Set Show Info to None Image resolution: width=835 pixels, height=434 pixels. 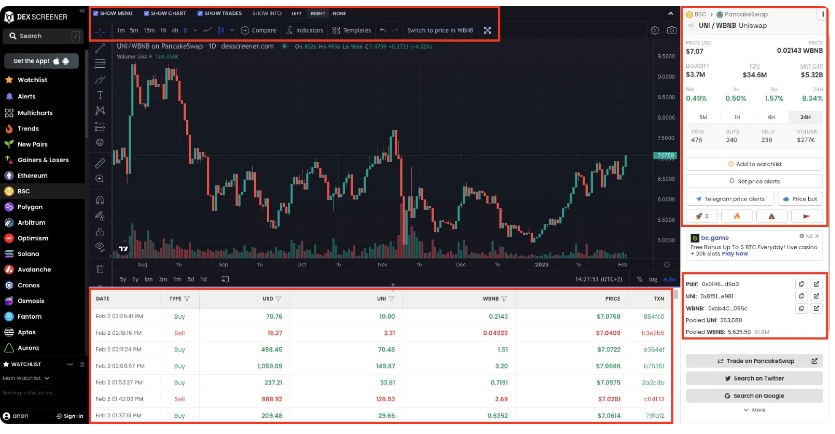tap(339, 13)
